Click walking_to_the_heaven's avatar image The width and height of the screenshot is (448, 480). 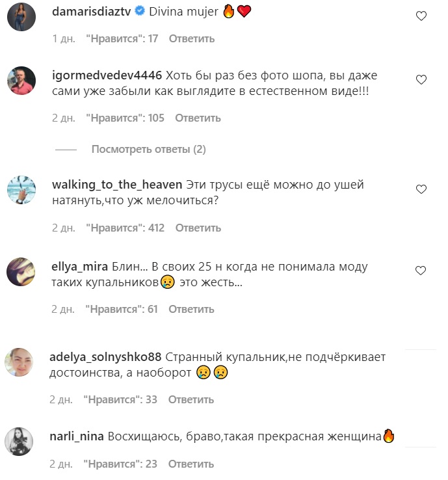coord(21,190)
